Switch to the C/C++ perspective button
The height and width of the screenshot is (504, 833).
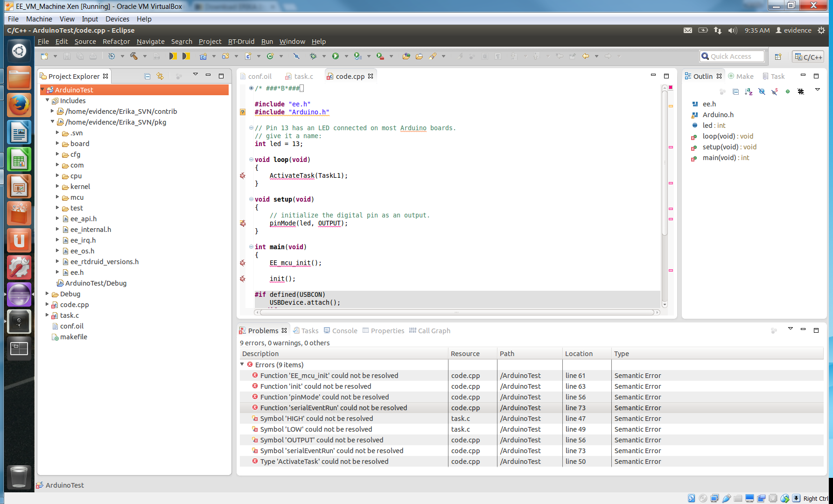809,56
